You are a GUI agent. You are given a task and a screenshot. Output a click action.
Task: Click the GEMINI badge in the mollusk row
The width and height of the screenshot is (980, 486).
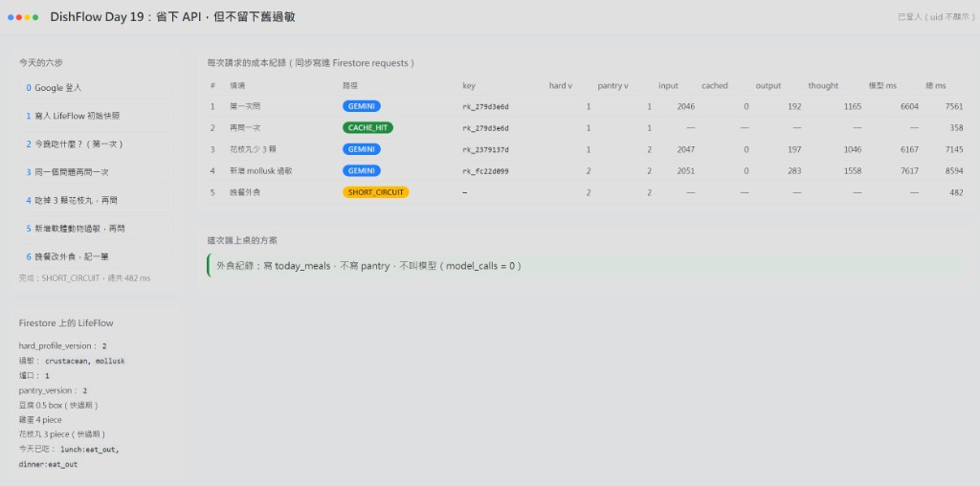[361, 170]
